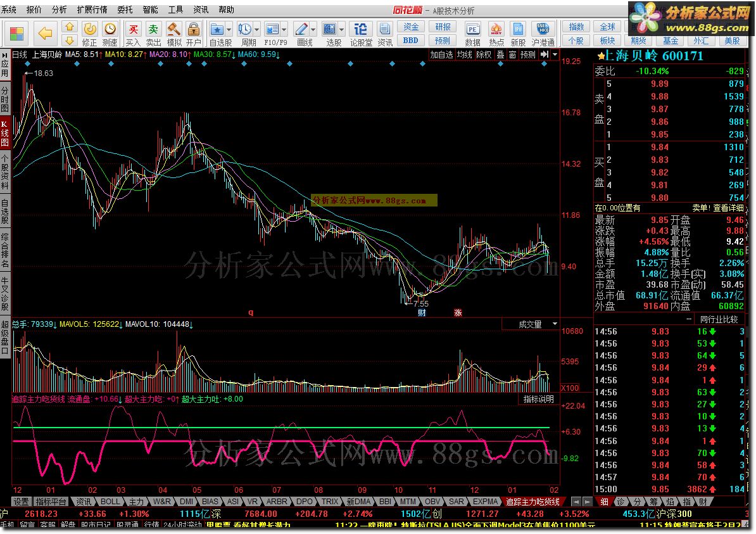The width and height of the screenshot is (756, 534).
Task: Add stock via 加自选 button
Action: tap(441, 54)
